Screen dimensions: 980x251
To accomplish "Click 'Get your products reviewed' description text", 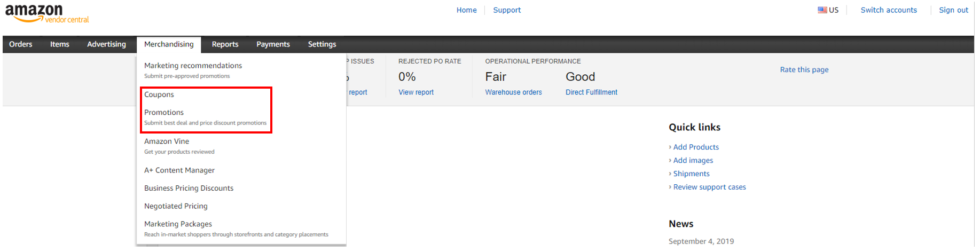I will tap(179, 152).
